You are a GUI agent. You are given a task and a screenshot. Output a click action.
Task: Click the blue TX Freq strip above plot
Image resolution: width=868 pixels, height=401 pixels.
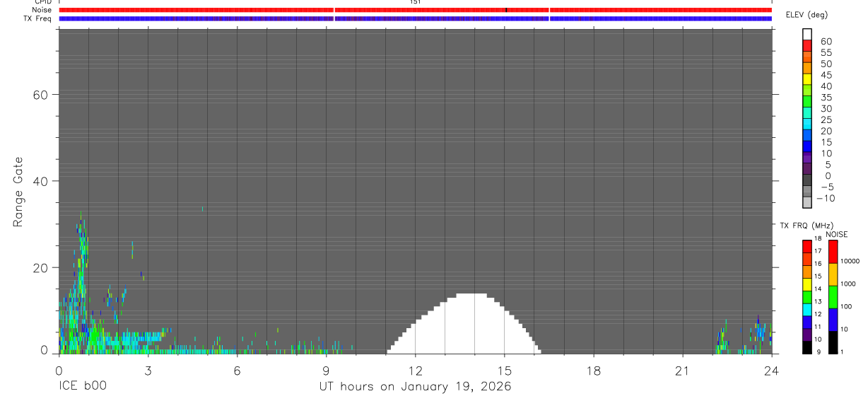(x=415, y=18)
